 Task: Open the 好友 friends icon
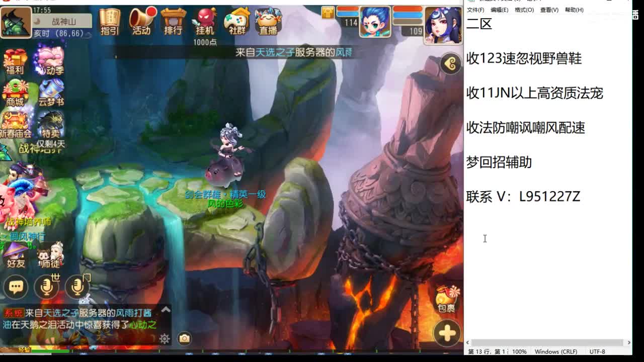[16, 255]
